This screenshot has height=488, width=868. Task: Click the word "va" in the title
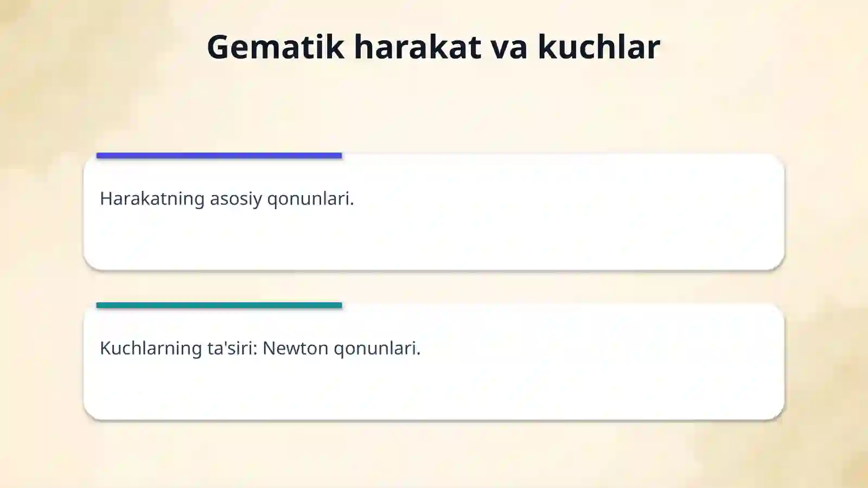(x=509, y=49)
